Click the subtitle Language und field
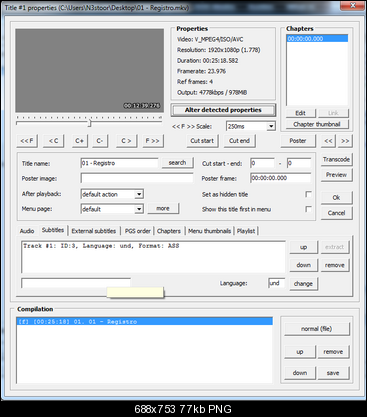Viewport: 367px width, 417px height. (x=277, y=283)
